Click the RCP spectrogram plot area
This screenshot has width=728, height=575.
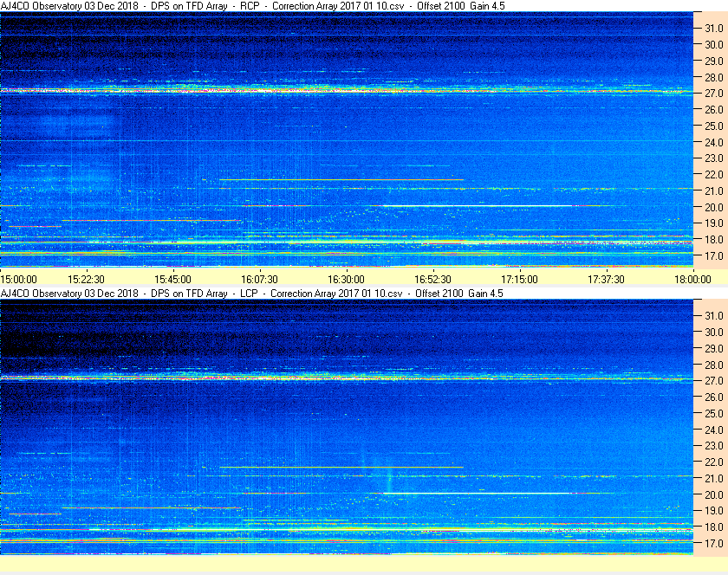click(347, 139)
